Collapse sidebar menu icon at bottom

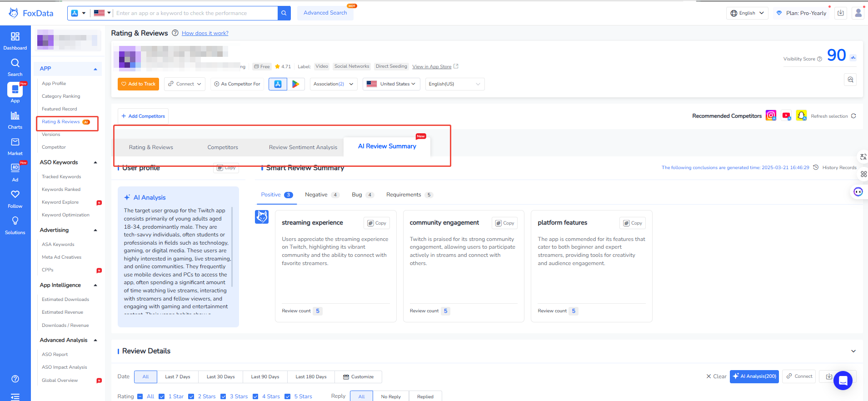15,396
